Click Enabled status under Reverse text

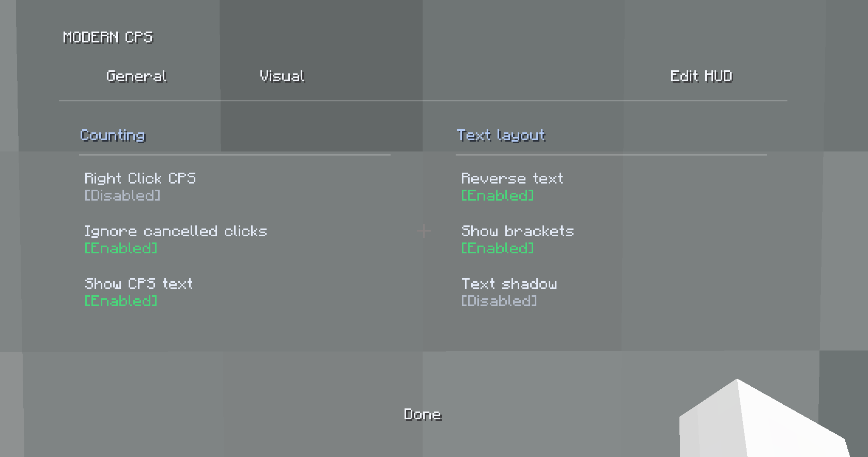click(x=498, y=195)
